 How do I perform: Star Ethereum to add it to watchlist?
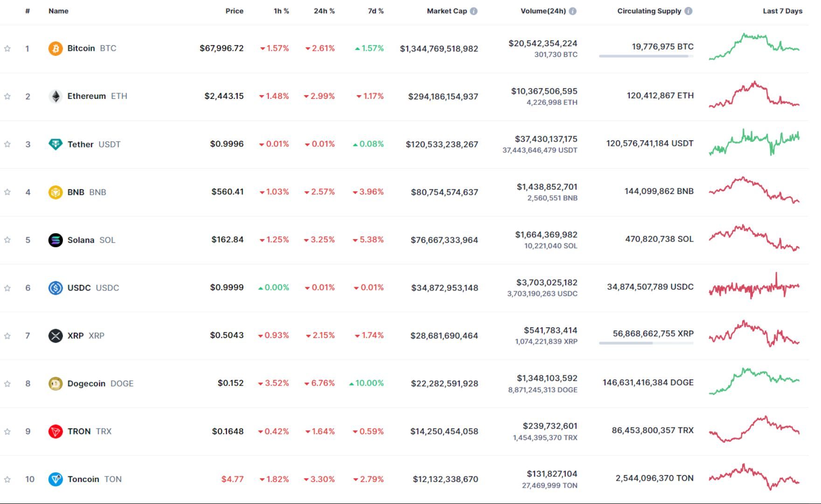tap(7, 96)
